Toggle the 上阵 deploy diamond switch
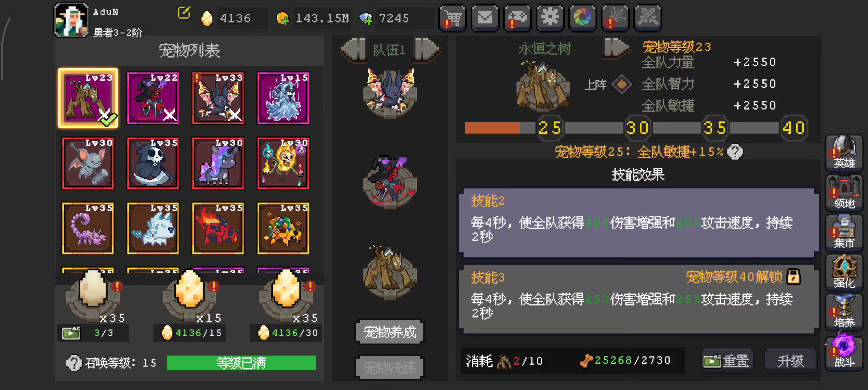Viewport: 868px width, 390px height. [621, 84]
